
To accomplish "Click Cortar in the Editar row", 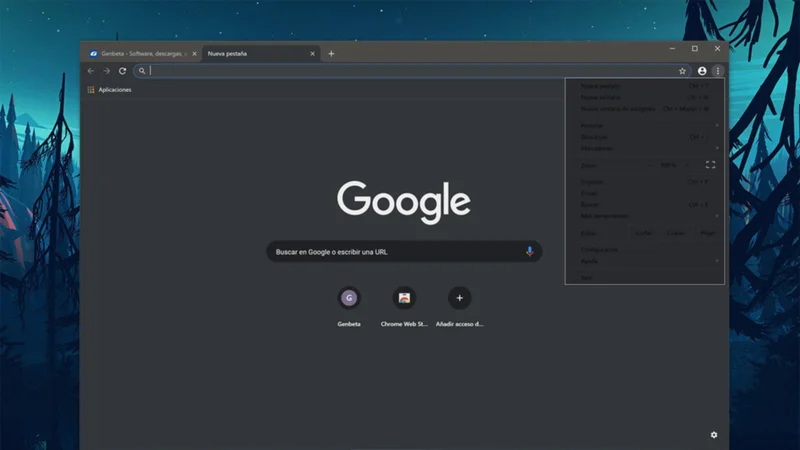I will (x=644, y=233).
